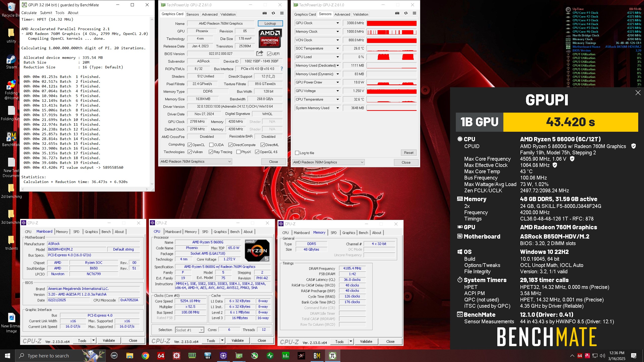This screenshot has width=644, height=362.
Task: Click camera icon in GPU-Z Sensors window
Action: pyautogui.click(x=397, y=13)
